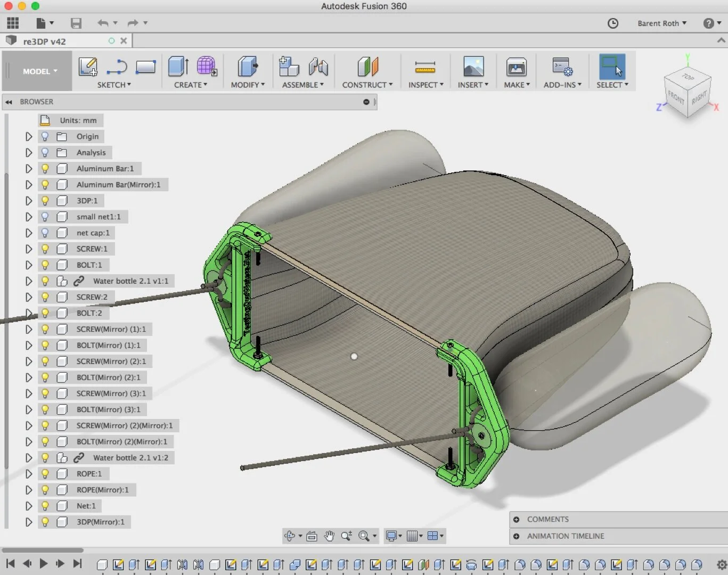Expand the Net:1 tree node

[29, 506]
